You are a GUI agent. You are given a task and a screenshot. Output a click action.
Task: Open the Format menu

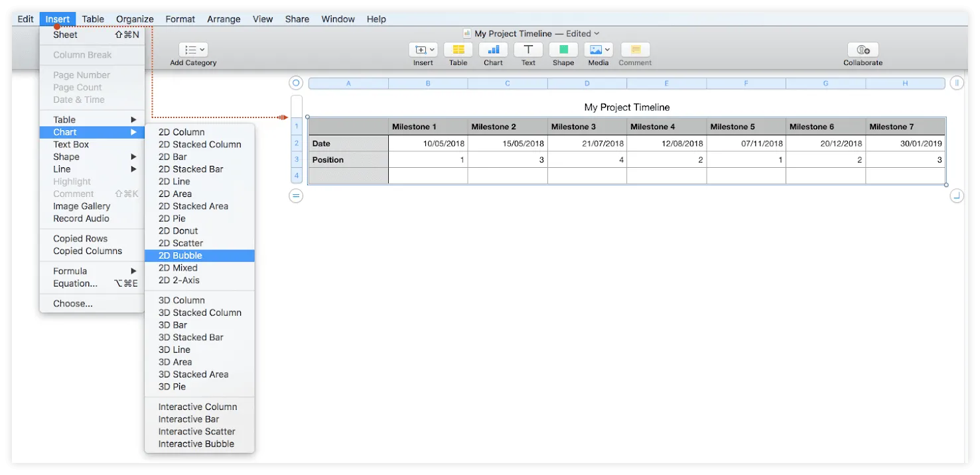(x=180, y=19)
